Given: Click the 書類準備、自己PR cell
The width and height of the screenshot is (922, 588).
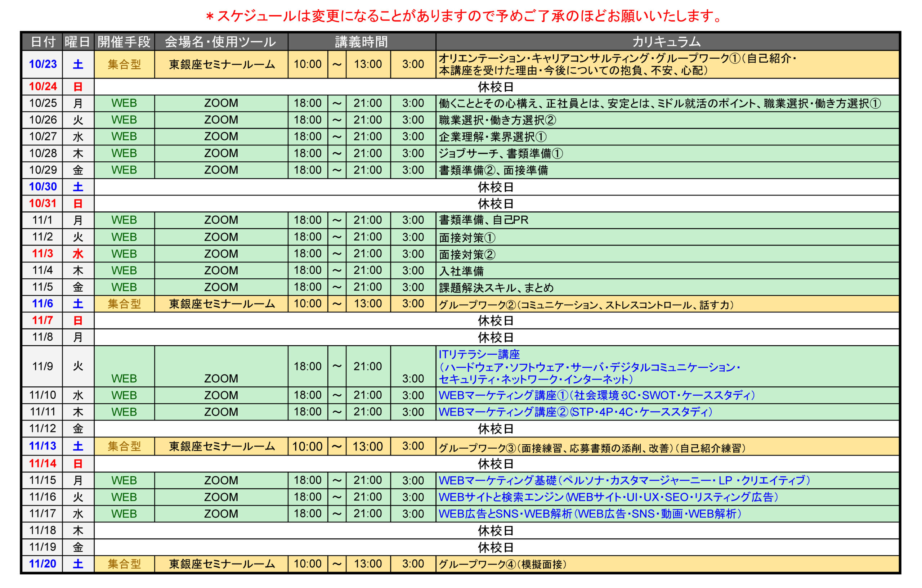Looking at the screenshot, I should (667, 220).
